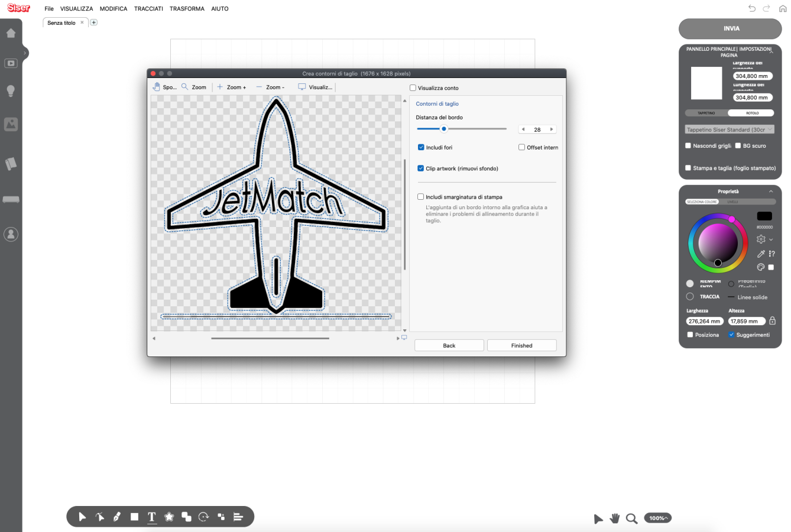This screenshot has height=532, width=791.
Task: Open the File menu
Action: click(x=49, y=9)
